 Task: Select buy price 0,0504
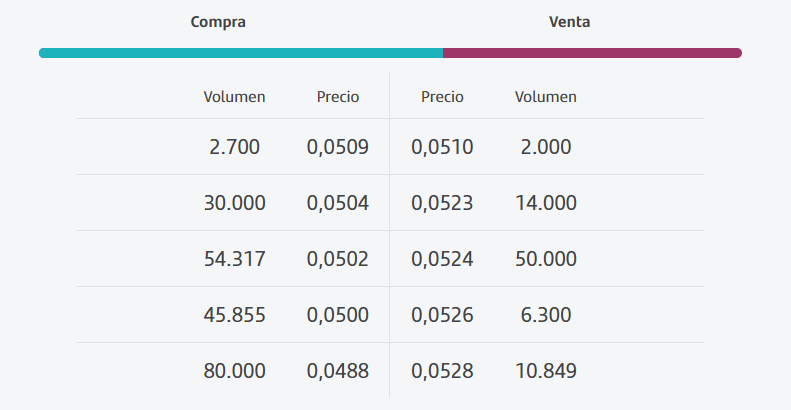click(x=338, y=203)
